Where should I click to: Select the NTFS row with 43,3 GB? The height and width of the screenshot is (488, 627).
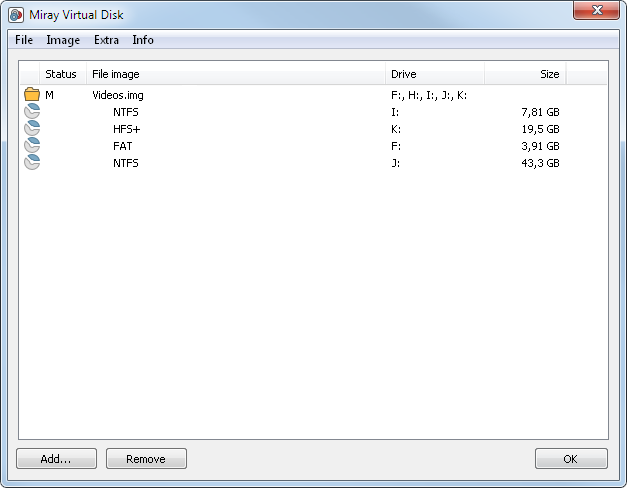(314, 163)
